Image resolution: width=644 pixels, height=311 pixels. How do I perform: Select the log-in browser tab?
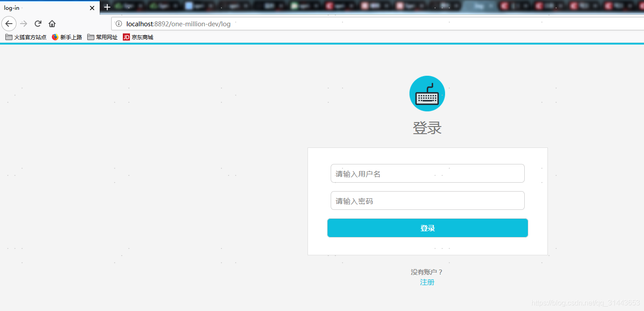[x=49, y=8]
